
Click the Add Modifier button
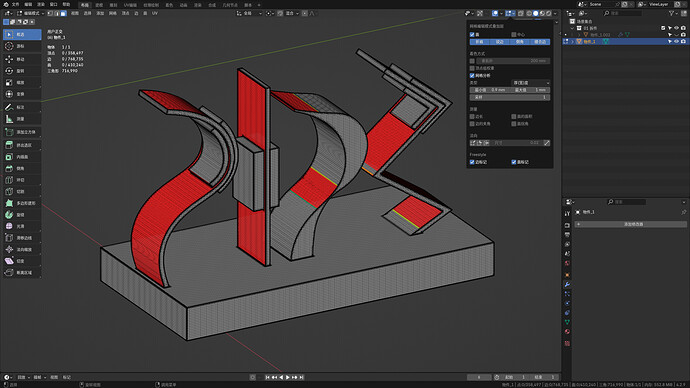(631, 224)
